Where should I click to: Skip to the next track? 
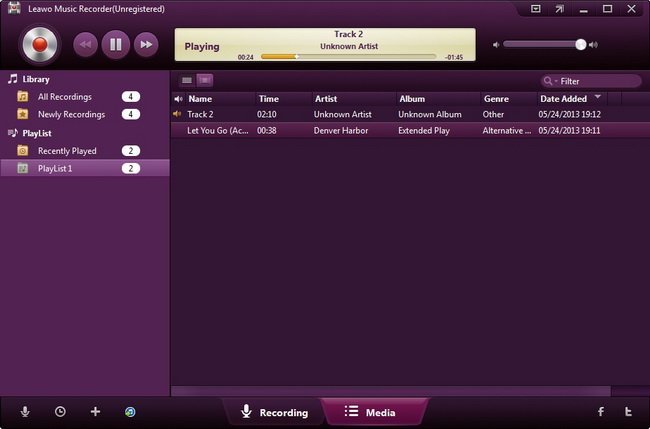146,44
